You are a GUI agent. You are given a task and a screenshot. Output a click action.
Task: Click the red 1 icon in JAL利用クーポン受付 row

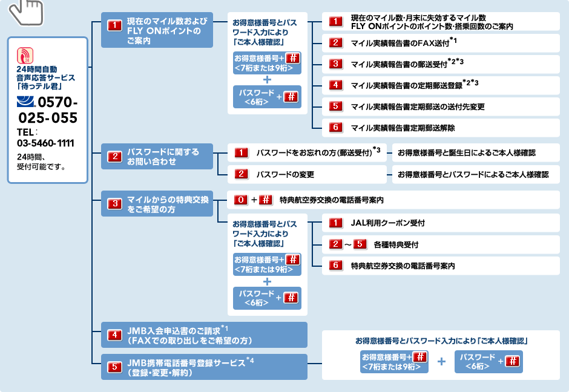pyautogui.click(x=336, y=223)
